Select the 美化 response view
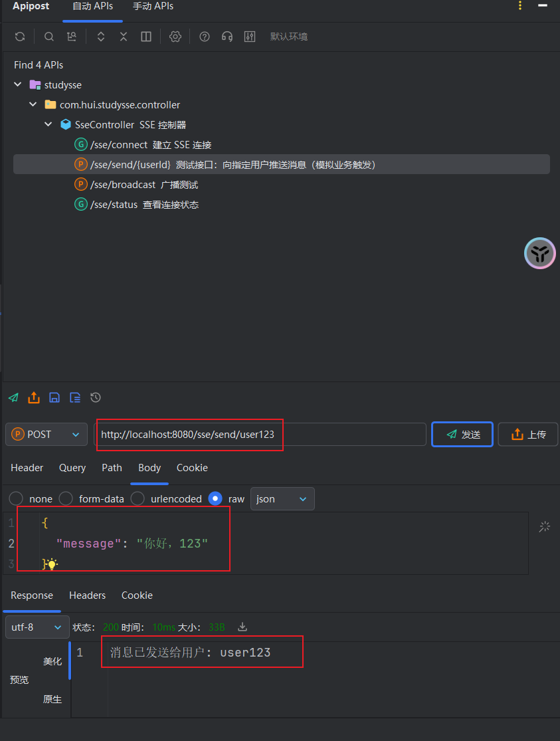Viewport: 560px width, 741px height. (52, 661)
